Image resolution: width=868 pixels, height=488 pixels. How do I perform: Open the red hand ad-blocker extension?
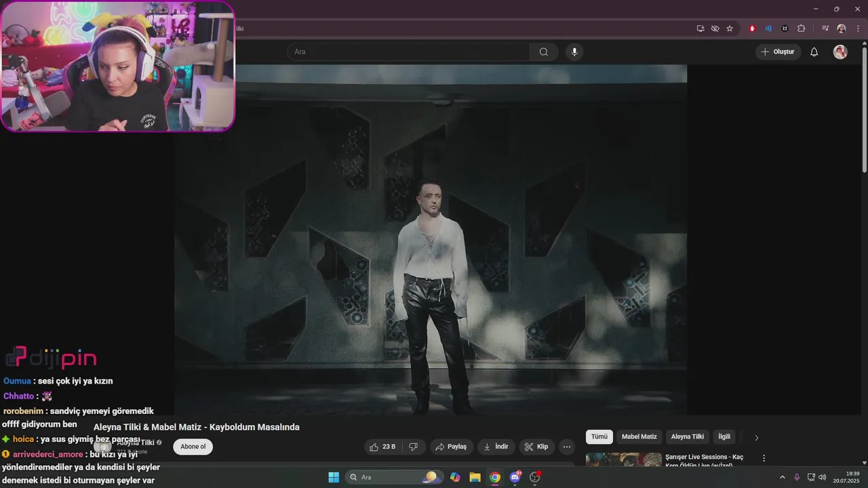coord(752,28)
